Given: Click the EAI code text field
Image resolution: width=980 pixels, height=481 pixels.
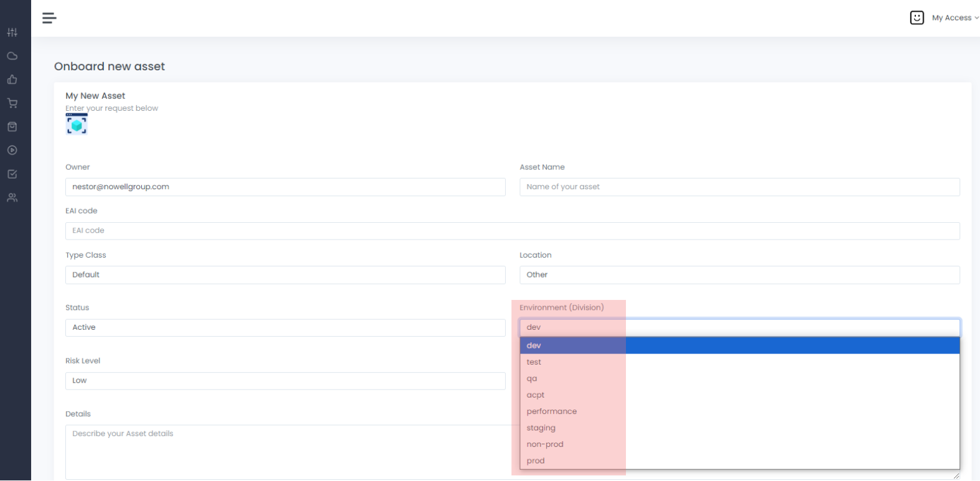Looking at the screenshot, I should [x=512, y=231].
